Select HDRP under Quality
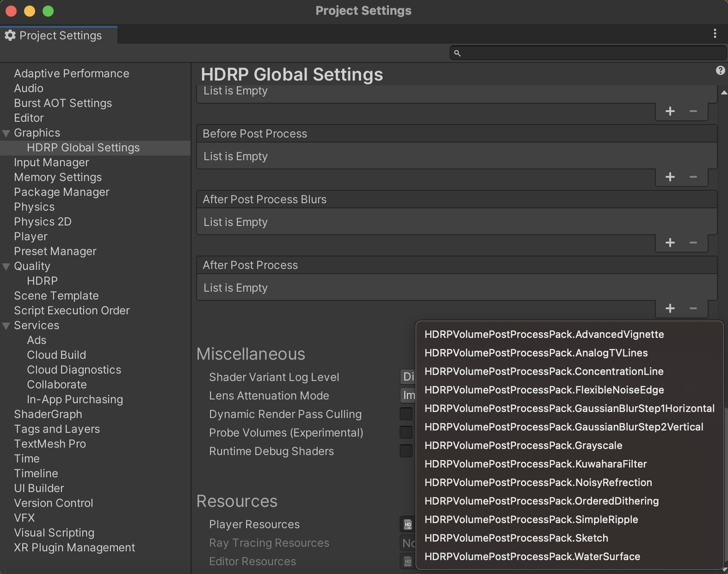Image resolution: width=728 pixels, height=574 pixels. tap(42, 281)
